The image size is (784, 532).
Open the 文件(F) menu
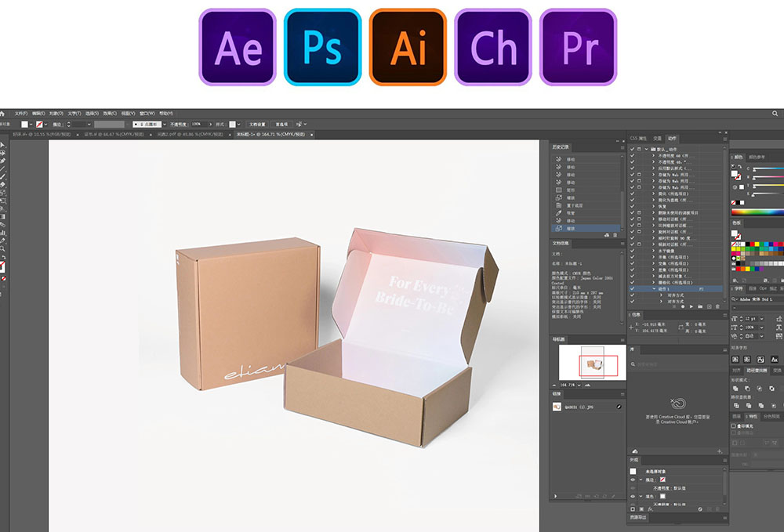click(21, 114)
